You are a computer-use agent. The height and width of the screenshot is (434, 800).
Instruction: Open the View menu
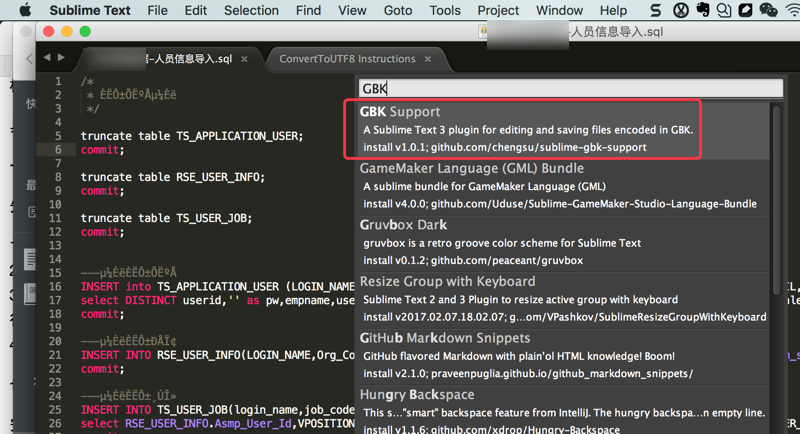point(352,10)
